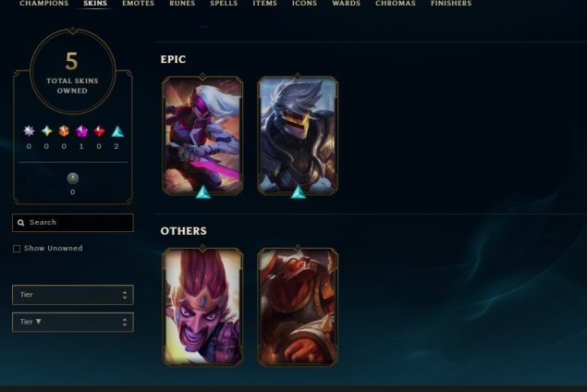Enable the Show Unowned checkbox
Image resolution: width=587 pixels, height=392 pixels.
17,249
